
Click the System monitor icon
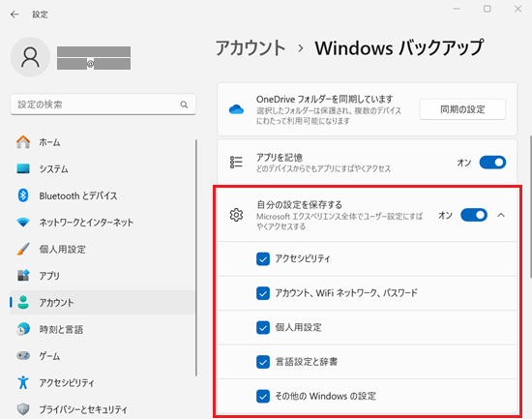(23, 168)
